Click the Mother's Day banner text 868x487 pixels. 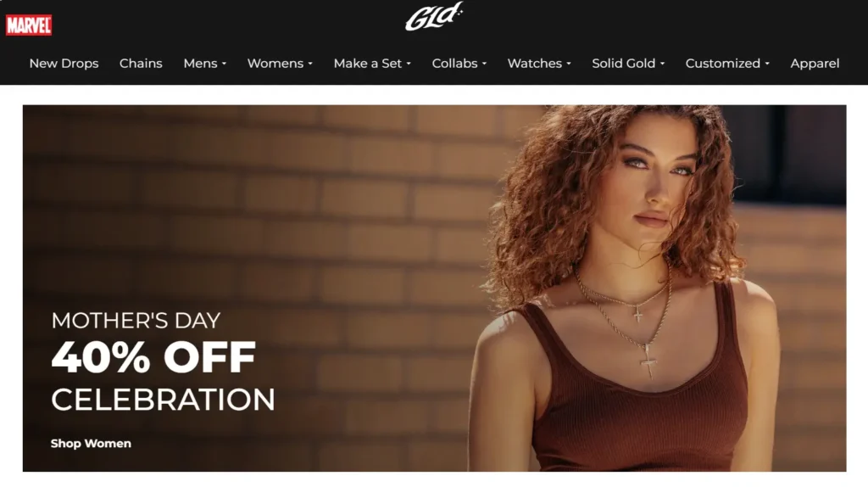pyautogui.click(x=136, y=320)
